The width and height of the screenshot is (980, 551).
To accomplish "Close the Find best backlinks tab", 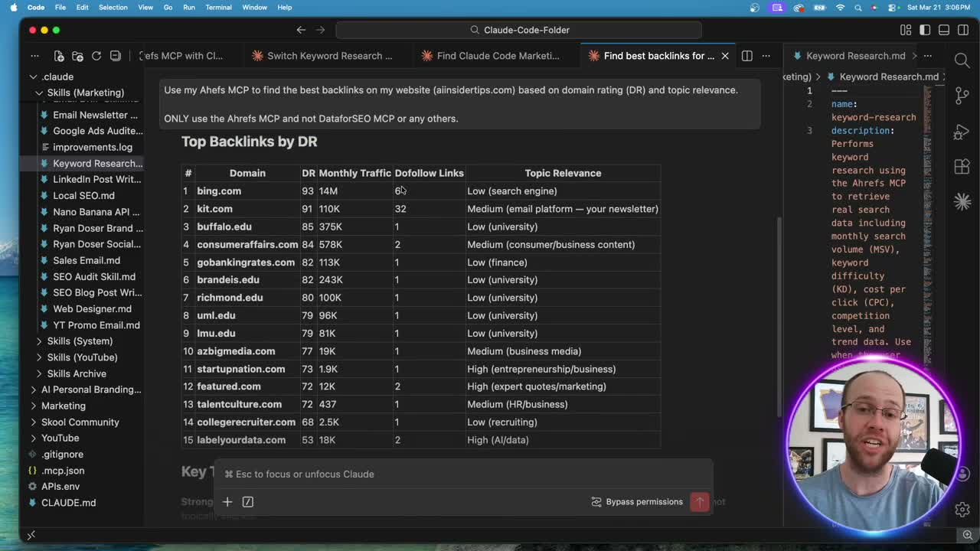I will [x=725, y=56].
